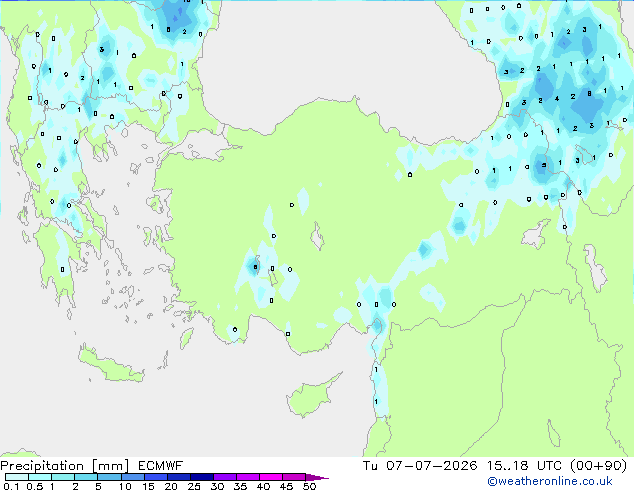
Task: Click the 45–50 mm legend color box
Action: tap(294, 477)
